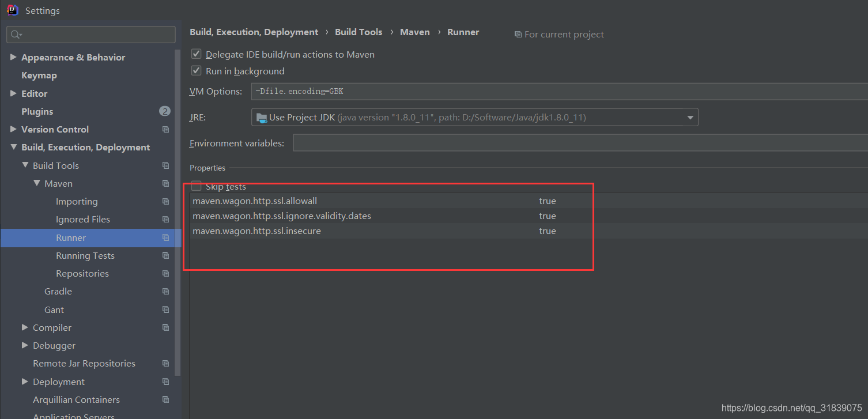Click project-level icon next to Arquillian Containers
868x419 pixels.
point(166,399)
